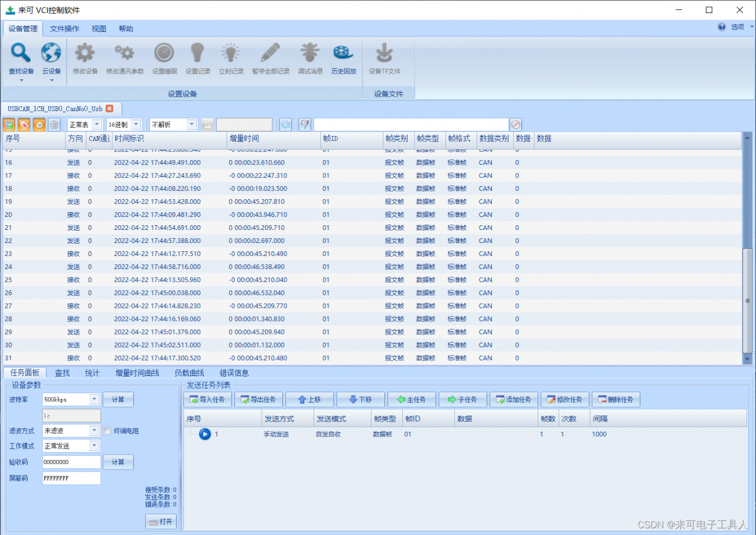Click the 打开 device button
756x535 pixels.
click(161, 522)
